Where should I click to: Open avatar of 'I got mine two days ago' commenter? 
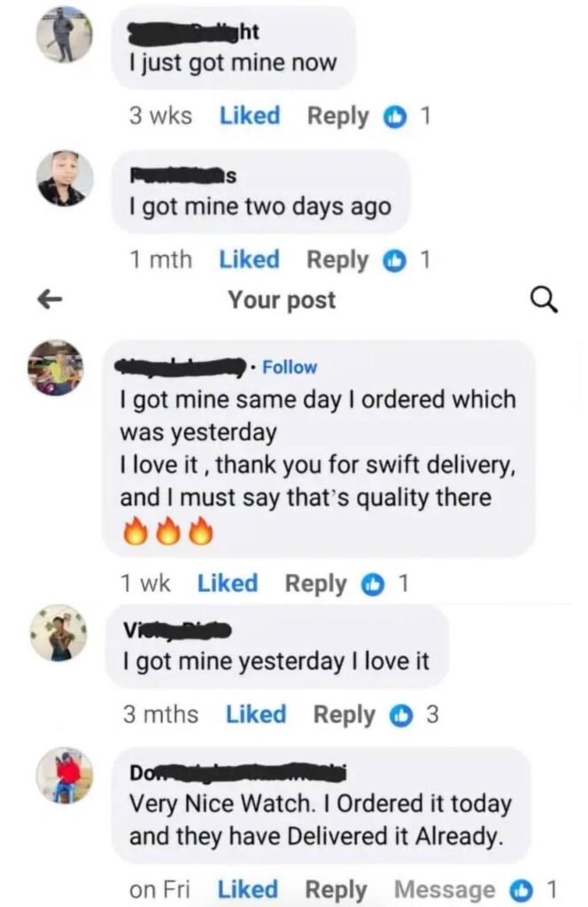point(65,179)
